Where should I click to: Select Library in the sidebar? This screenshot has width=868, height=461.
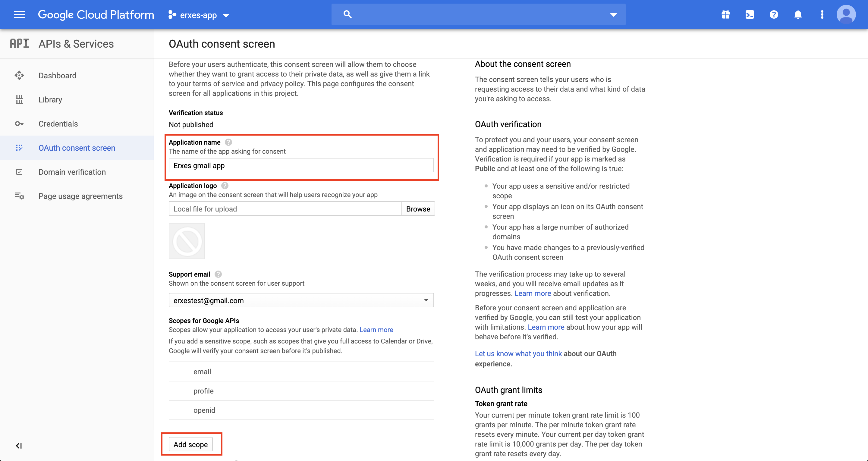pos(50,100)
